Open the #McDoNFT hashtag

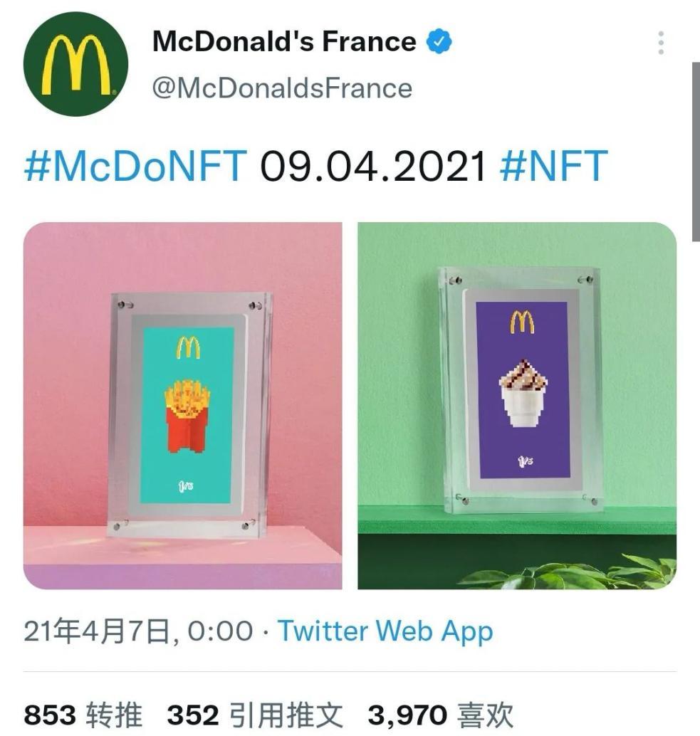pyautogui.click(x=135, y=166)
